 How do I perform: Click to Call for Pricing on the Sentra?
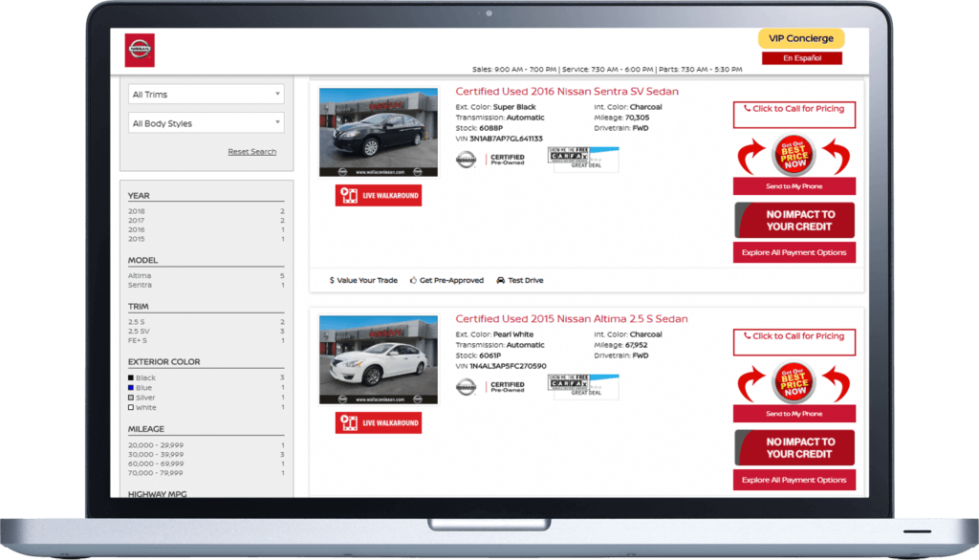pos(794,115)
